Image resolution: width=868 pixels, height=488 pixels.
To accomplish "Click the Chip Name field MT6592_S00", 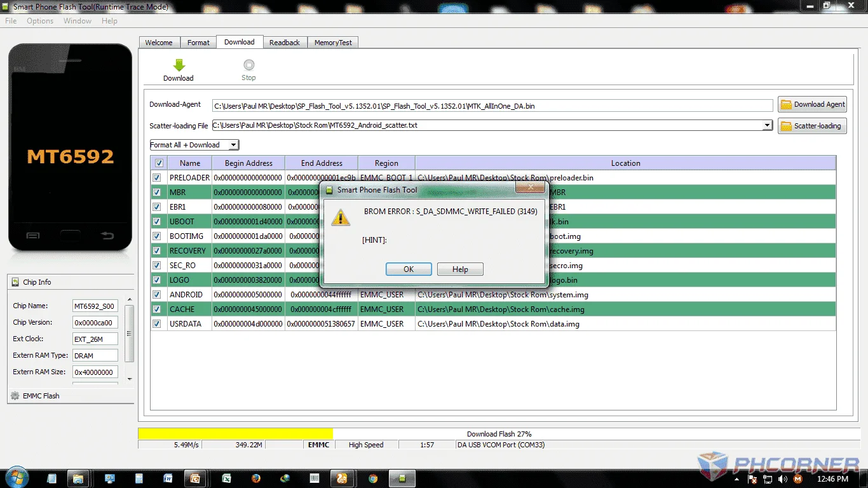I will [95, 306].
